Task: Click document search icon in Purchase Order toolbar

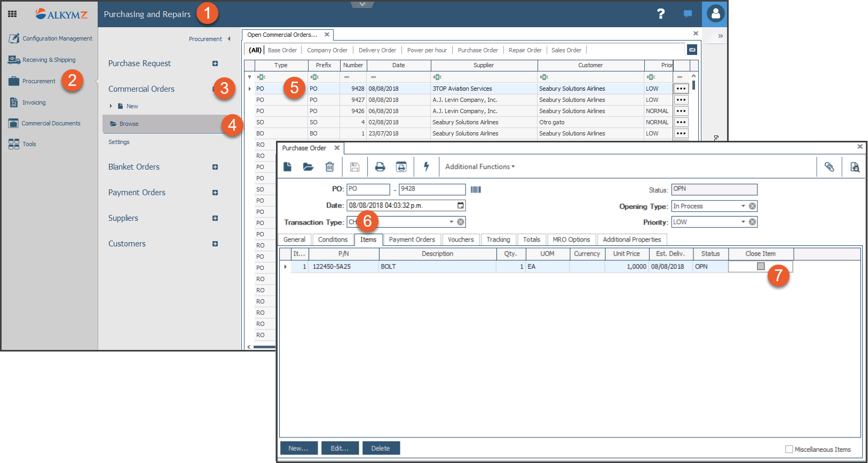Action: 855,167
